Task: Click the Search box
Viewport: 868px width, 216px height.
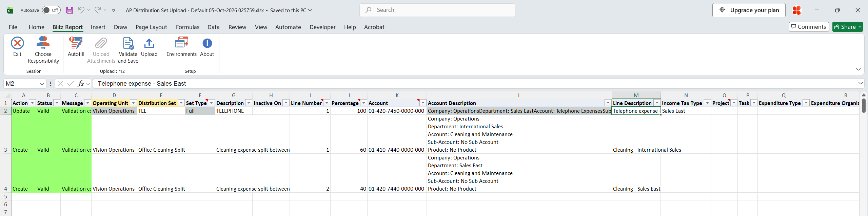Action: [437, 10]
